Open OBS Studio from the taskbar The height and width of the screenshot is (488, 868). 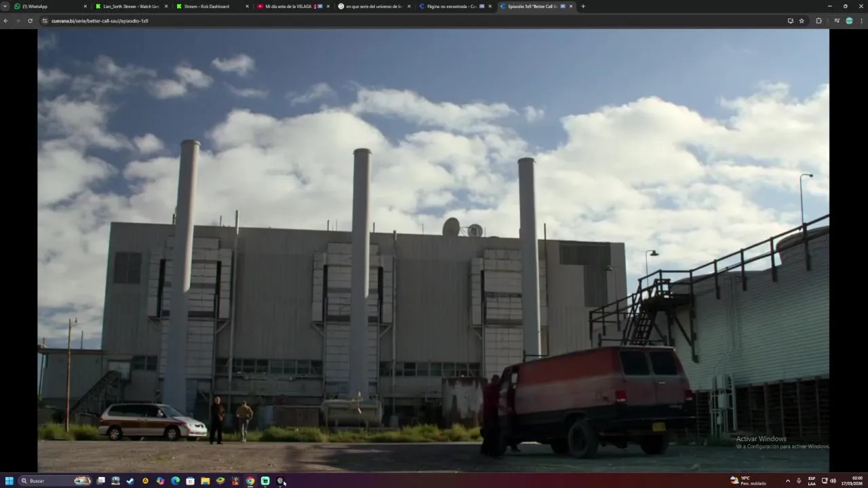coord(280,481)
